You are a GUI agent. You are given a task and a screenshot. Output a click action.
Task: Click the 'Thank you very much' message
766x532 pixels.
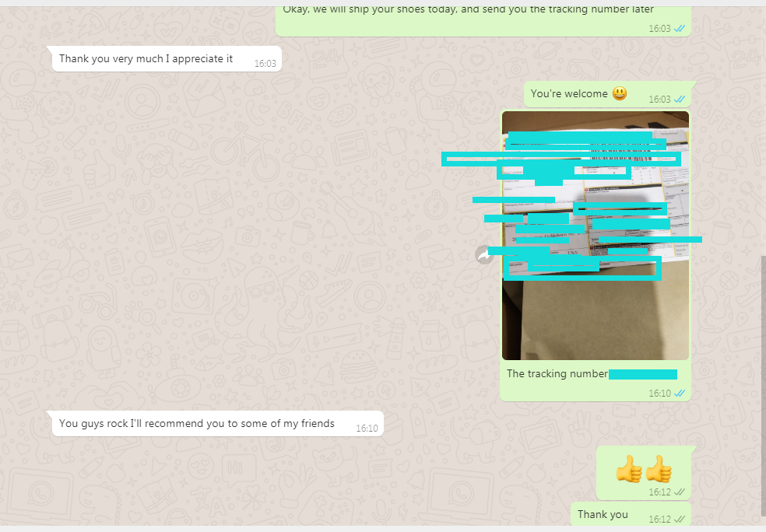point(146,58)
